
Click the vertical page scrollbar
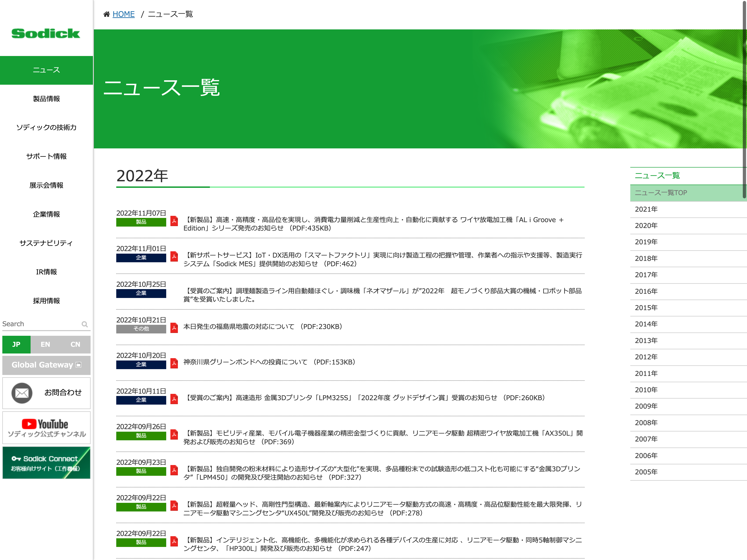744,101
